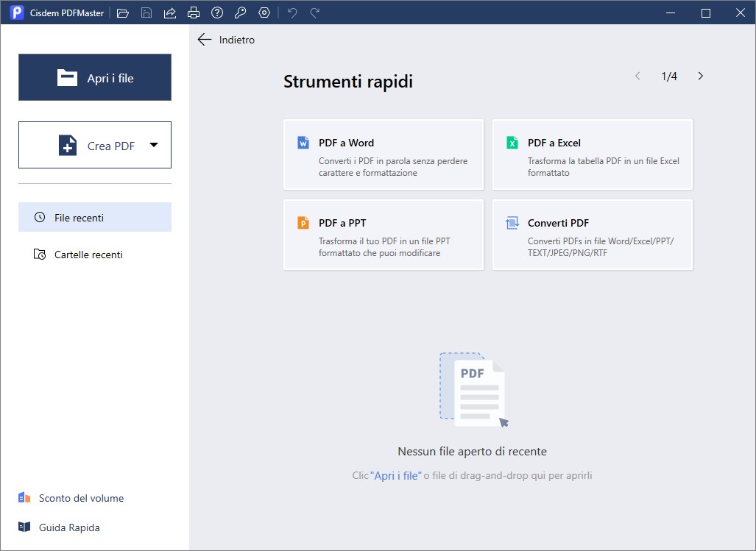The width and height of the screenshot is (756, 551).
Task: Click the Save toolbar icon
Action: [146, 12]
